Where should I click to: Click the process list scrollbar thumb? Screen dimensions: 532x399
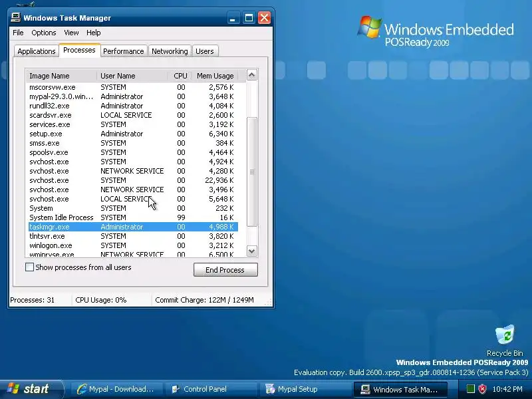click(251, 172)
